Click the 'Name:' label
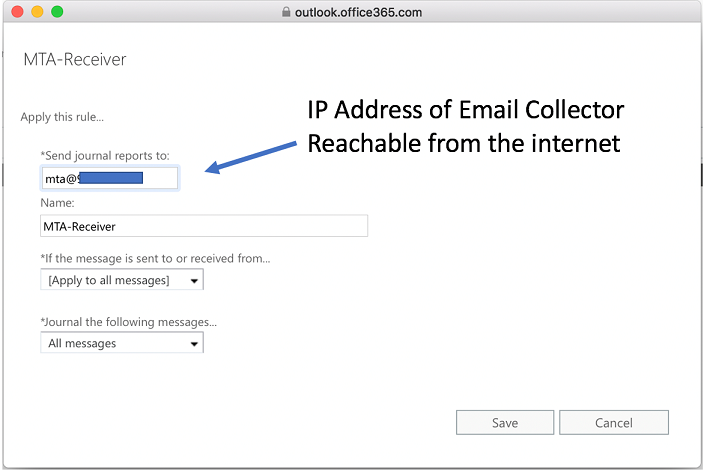 click(x=57, y=203)
